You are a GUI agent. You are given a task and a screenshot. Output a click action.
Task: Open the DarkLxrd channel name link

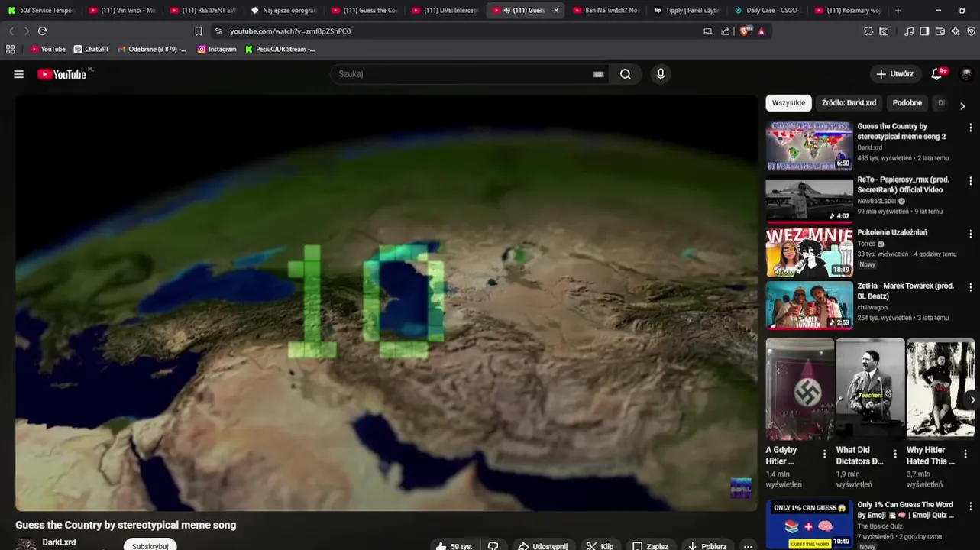59,542
